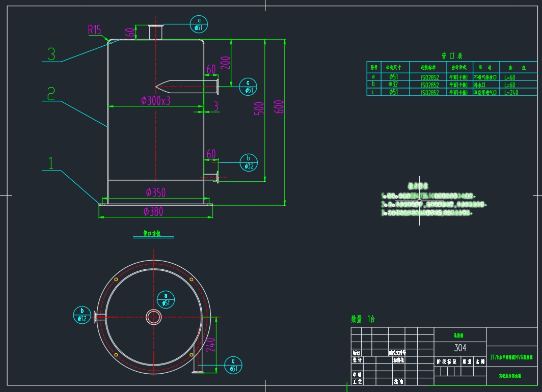Select ISO2852 in table row b
542x392 pixels.
pos(430,85)
